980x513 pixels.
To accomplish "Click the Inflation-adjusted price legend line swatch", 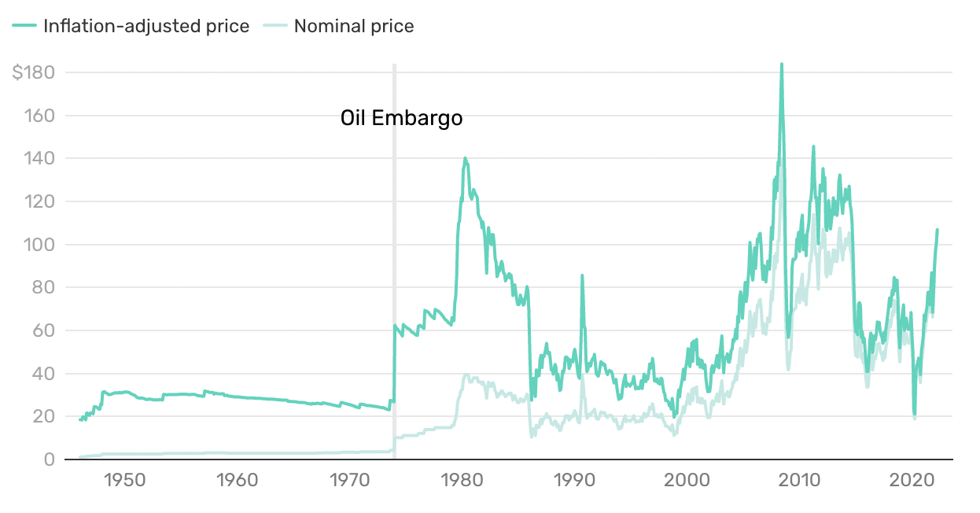I will [x=25, y=26].
